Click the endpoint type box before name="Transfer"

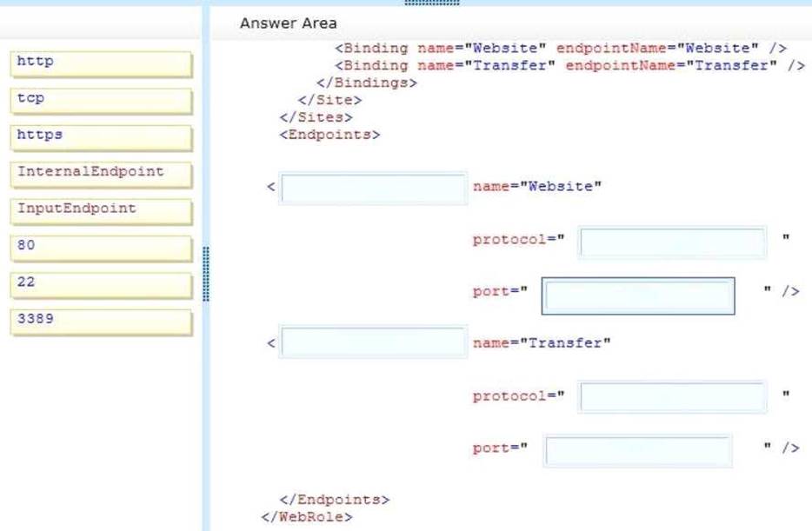pos(373,343)
